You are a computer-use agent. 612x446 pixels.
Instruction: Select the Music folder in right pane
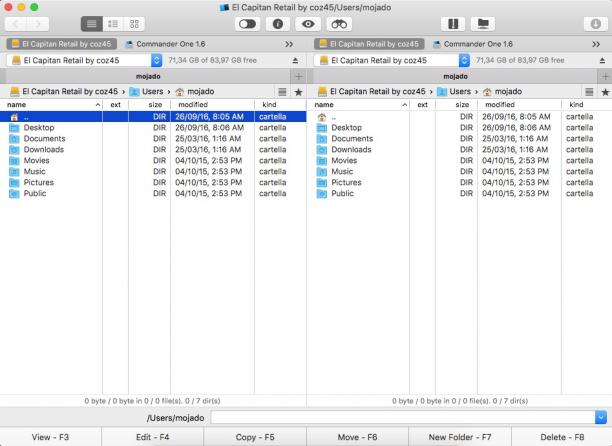click(x=459, y=171)
